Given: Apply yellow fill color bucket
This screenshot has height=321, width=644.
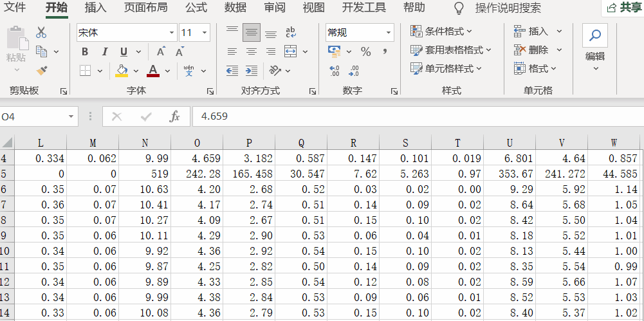Looking at the screenshot, I should coord(122,71).
